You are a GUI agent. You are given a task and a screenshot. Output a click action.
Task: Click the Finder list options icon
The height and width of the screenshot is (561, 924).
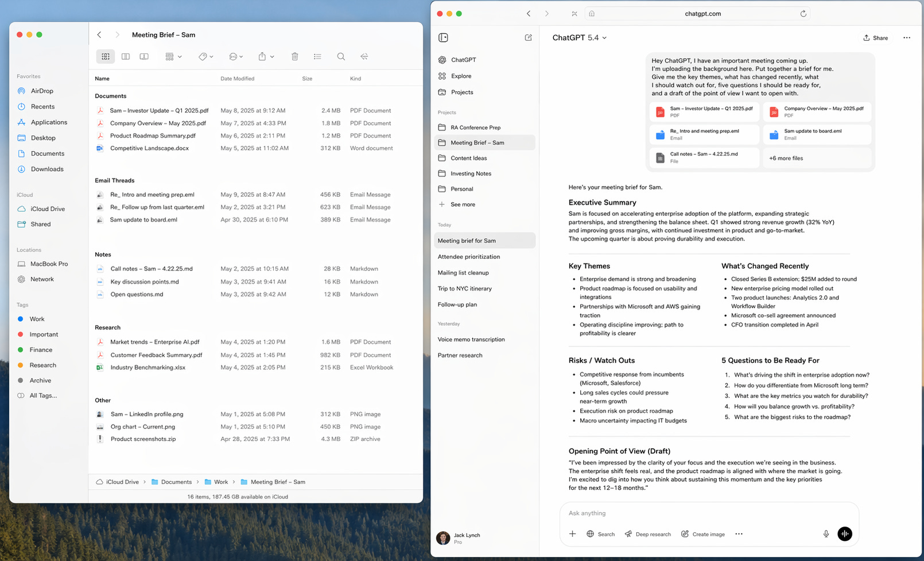pos(317,56)
